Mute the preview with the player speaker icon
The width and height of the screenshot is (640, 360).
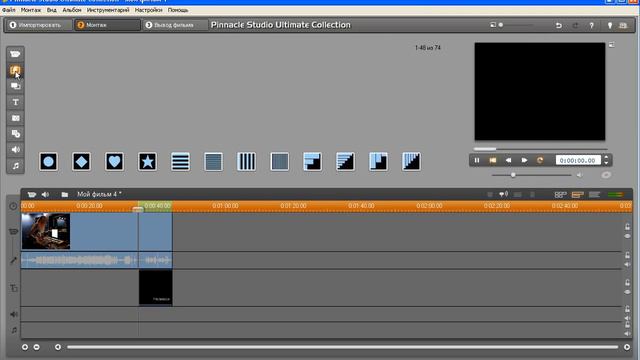[x=579, y=175]
